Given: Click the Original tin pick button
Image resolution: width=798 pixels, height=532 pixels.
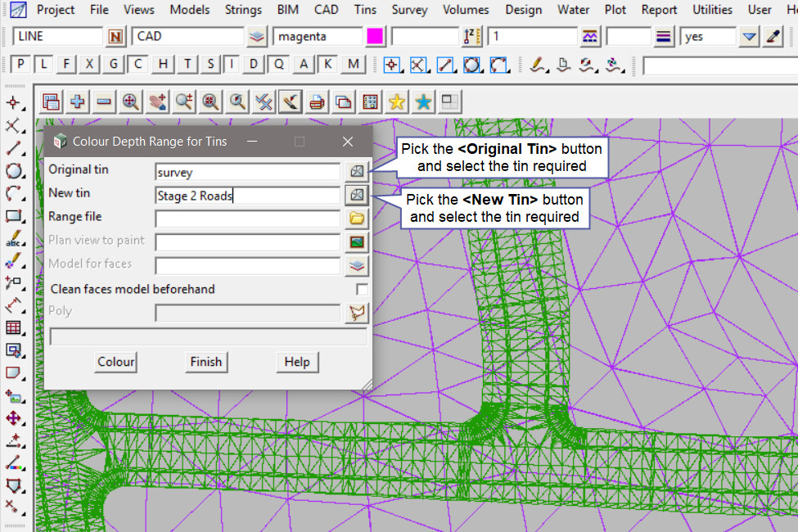Looking at the screenshot, I should coord(356,171).
